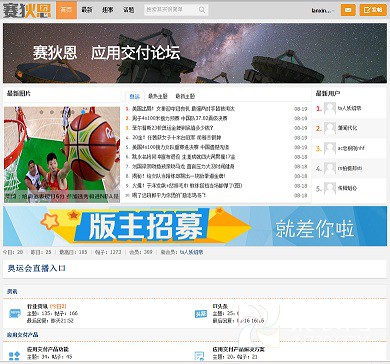
Task: Open the username dropdown in the header
Action: [x=322, y=11]
